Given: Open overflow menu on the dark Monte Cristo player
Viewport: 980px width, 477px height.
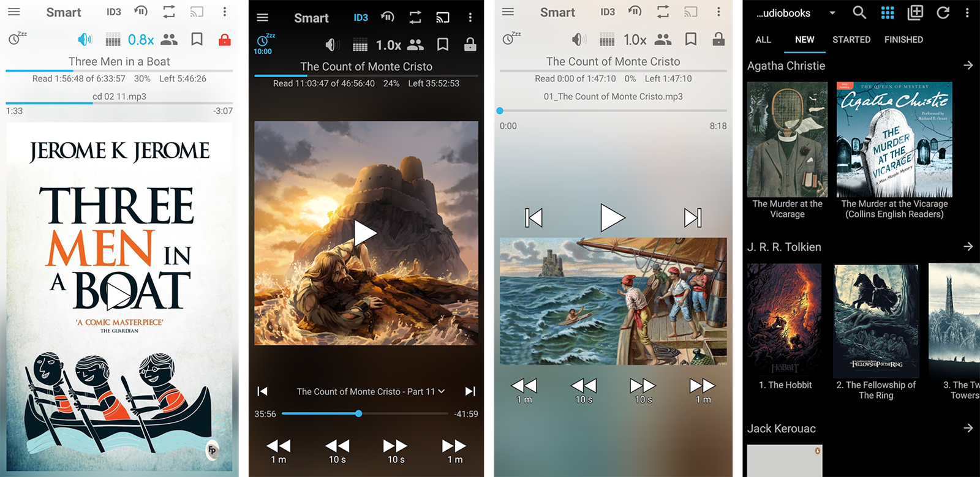Looking at the screenshot, I should pyautogui.click(x=470, y=18).
